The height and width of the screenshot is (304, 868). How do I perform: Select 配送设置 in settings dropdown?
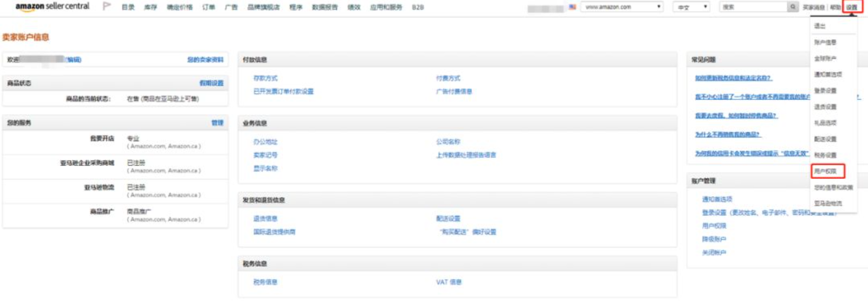825,139
